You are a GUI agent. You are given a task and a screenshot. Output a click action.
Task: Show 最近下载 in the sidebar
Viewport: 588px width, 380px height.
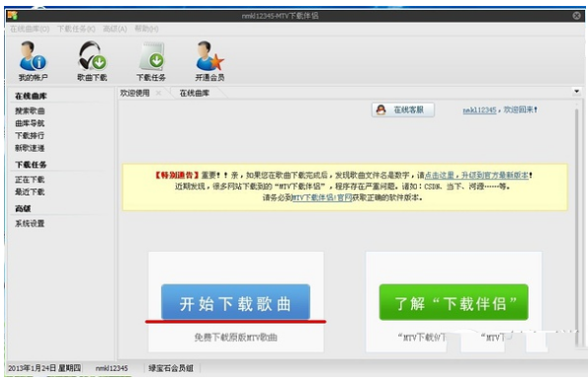(30, 191)
